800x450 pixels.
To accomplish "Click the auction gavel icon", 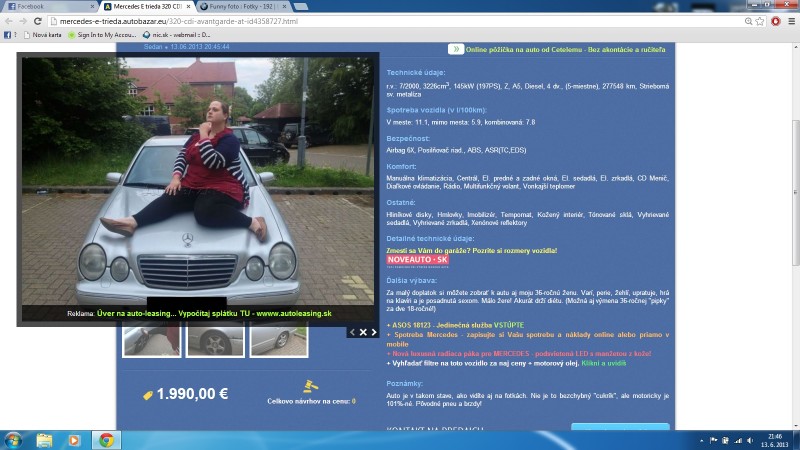I will [x=310, y=386].
